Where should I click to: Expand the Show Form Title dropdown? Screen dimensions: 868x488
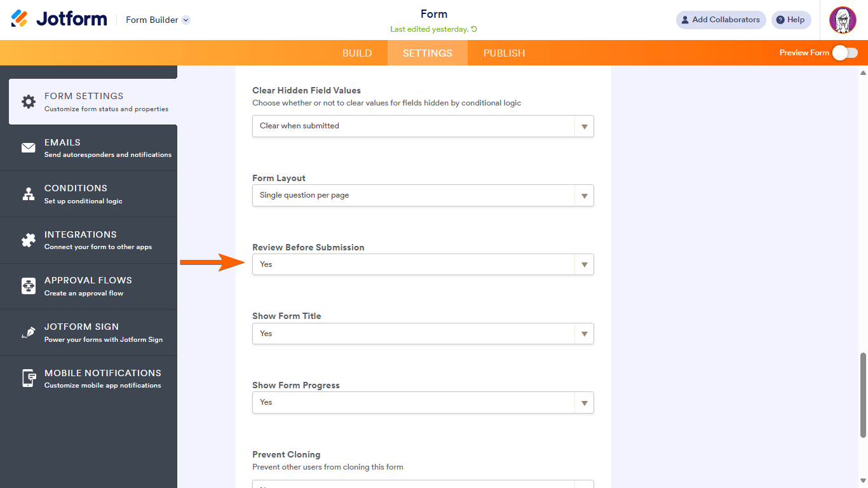tap(423, 334)
